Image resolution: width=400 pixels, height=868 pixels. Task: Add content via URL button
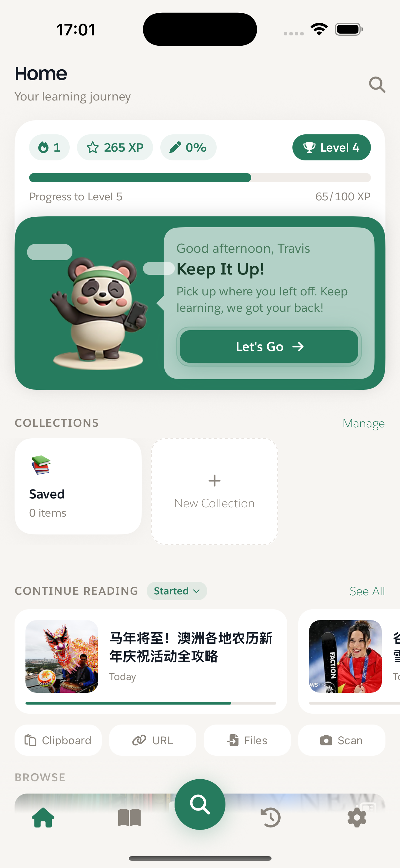pos(152,740)
